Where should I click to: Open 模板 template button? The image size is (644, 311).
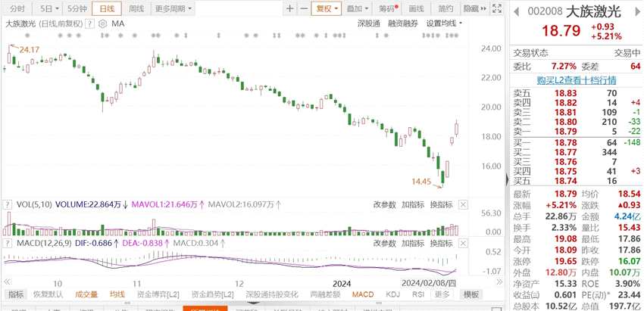click(x=470, y=294)
